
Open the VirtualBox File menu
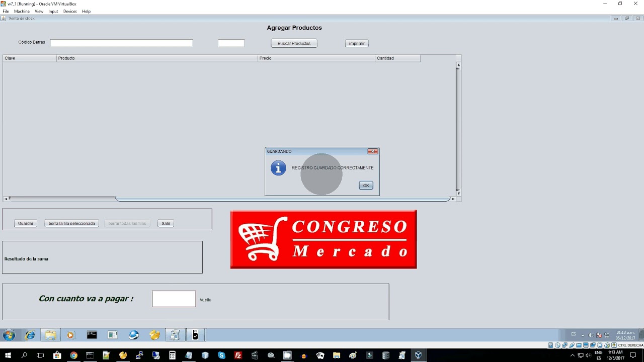coord(6,11)
